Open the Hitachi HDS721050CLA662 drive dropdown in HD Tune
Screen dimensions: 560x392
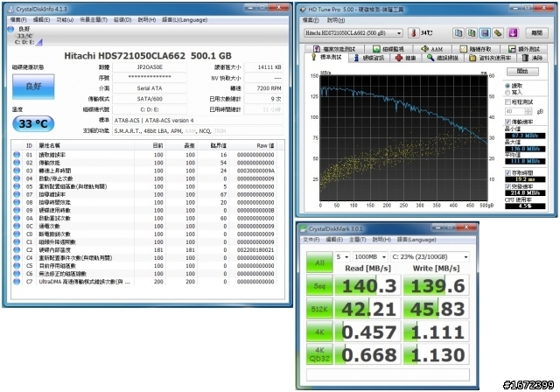point(353,33)
